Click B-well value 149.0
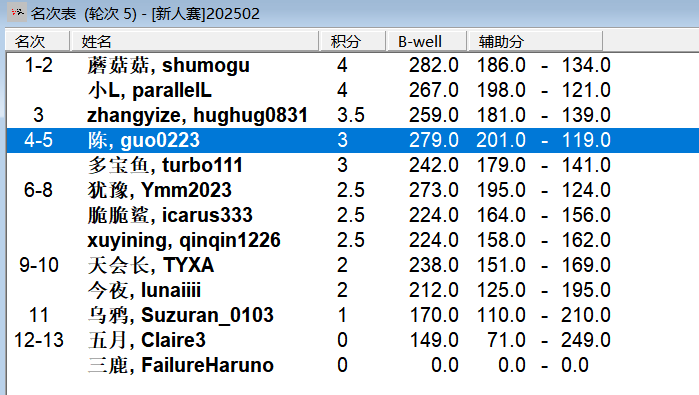Screen dimensions: 699x395 coord(434,340)
